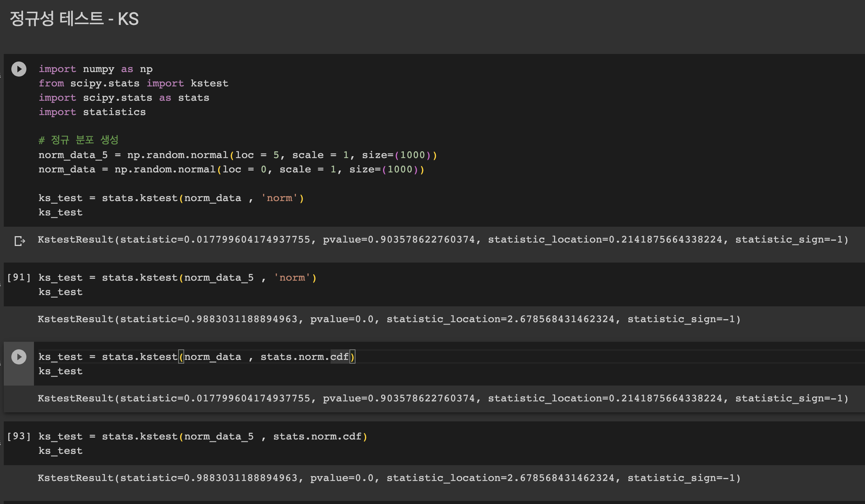Click the 'norm' string in first cell's kstest call

[x=279, y=198]
